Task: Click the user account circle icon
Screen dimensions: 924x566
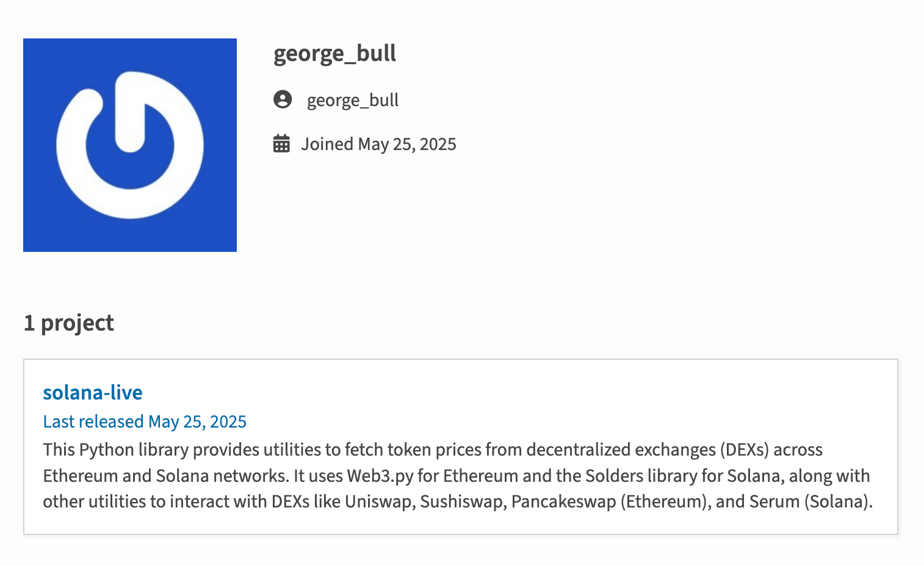Action: (283, 99)
